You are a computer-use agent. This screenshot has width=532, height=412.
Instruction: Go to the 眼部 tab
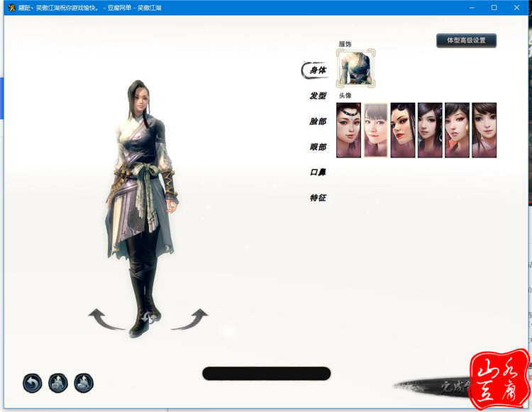coord(318,147)
